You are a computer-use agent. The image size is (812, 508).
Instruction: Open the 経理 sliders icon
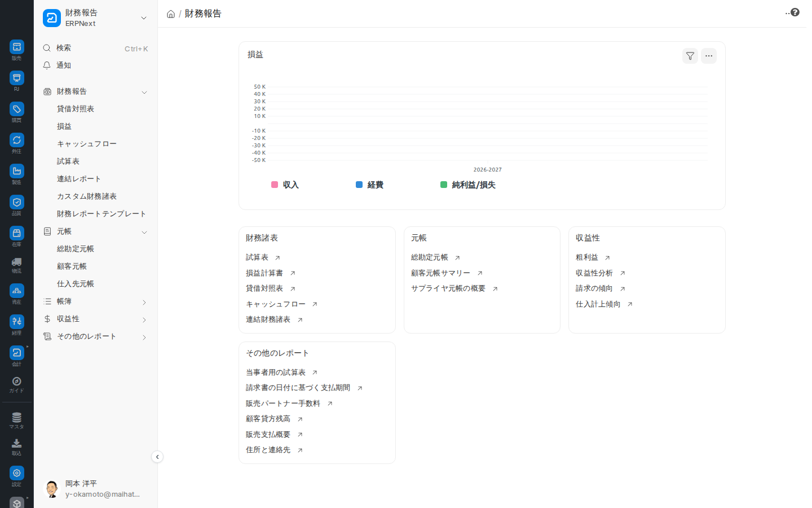(x=17, y=322)
